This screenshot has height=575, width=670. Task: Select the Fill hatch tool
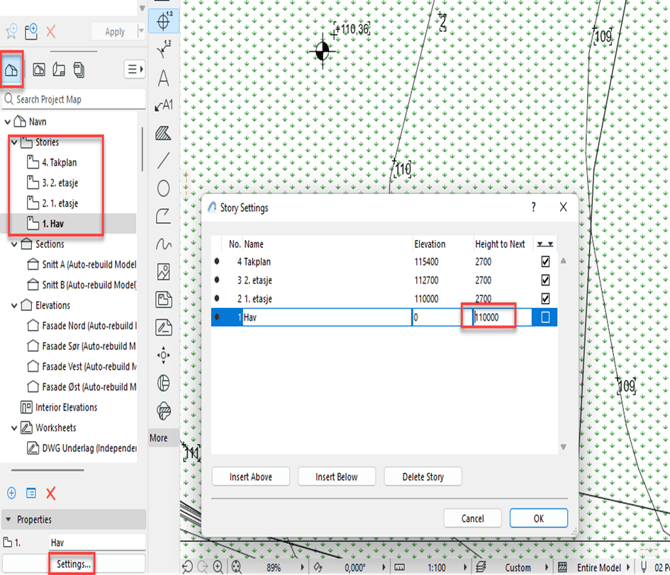[x=163, y=132]
